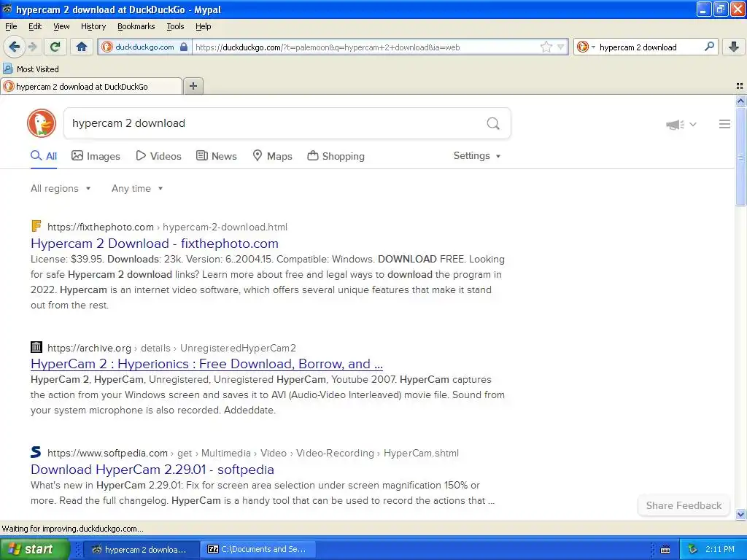Switch to News results

pos(216,156)
